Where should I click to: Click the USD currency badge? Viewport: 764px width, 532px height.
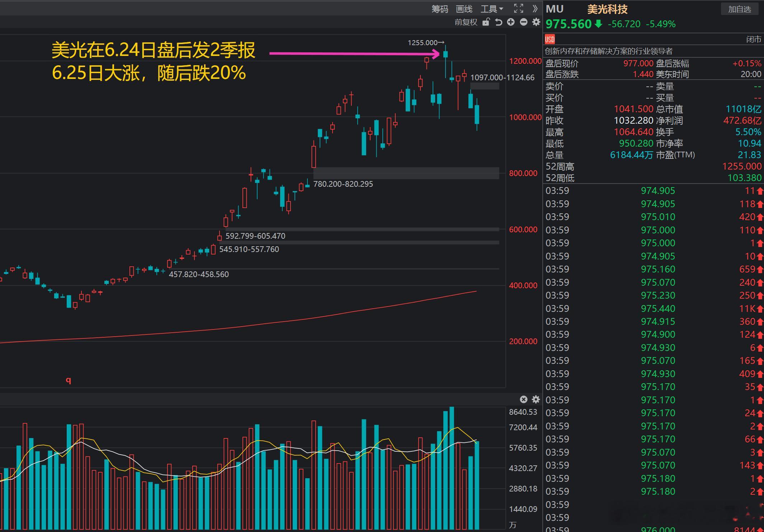pyautogui.click(x=550, y=39)
